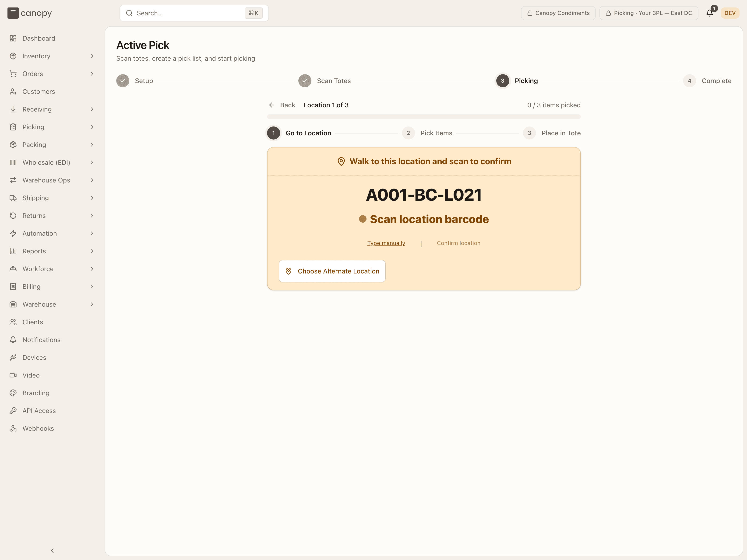Viewport: 747px width, 560px height.
Task: Expand the Picking submenu chevron
Action: pos(92,127)
